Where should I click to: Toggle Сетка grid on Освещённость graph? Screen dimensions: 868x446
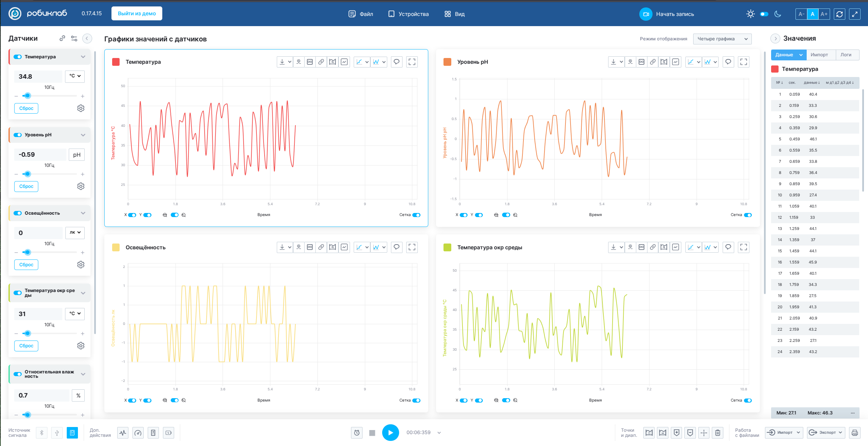[416, 400]
